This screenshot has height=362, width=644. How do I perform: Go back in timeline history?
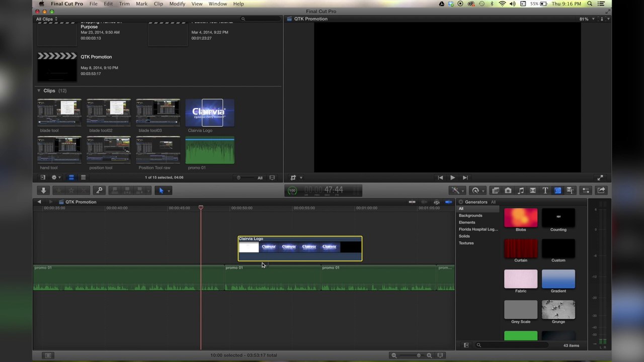(39, 202)
